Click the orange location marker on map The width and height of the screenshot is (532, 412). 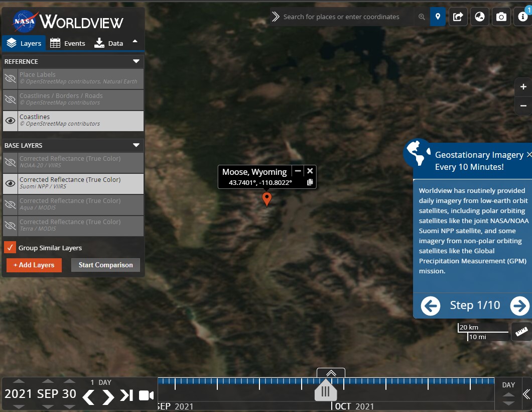pyautogui.click(x=267, y=198)
